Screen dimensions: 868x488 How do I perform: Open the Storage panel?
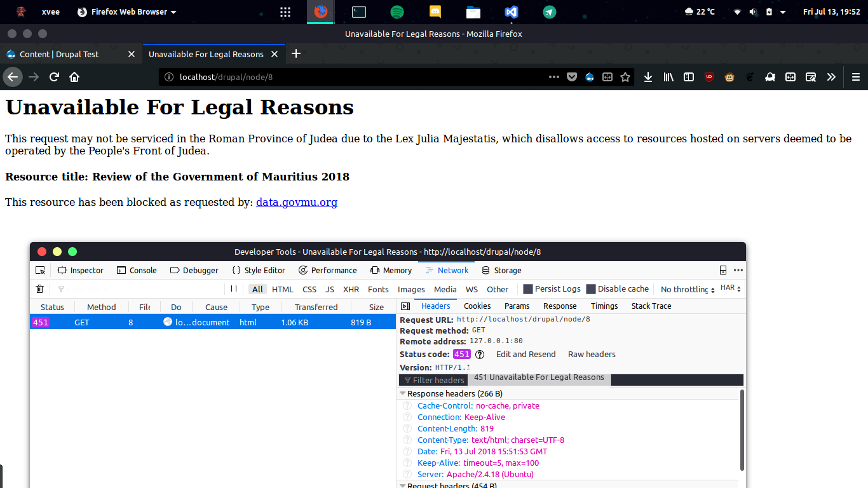click(x=501, y=270)
